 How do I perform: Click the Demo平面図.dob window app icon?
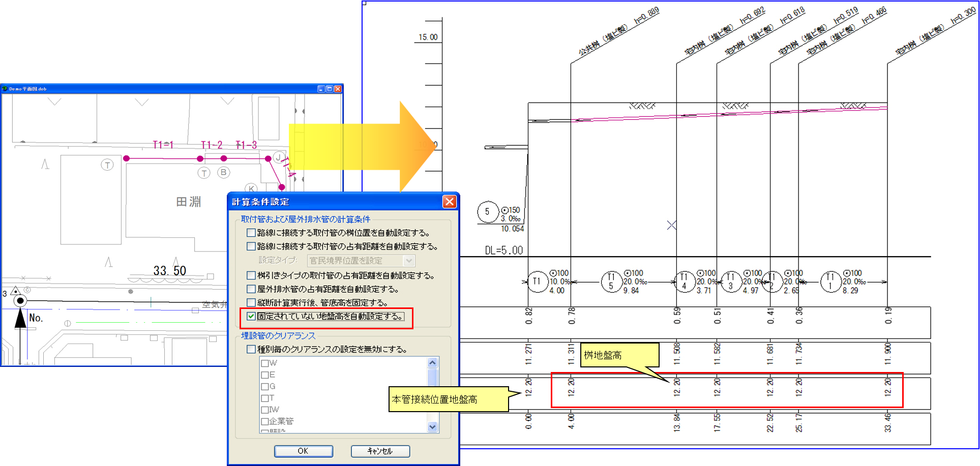(5, 89)
